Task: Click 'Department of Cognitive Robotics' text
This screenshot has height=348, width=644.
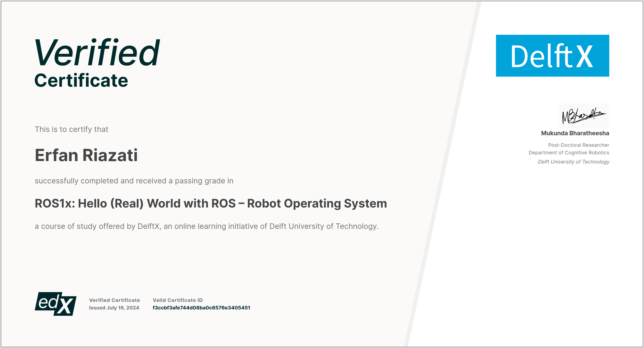Action: pos(569,152)
